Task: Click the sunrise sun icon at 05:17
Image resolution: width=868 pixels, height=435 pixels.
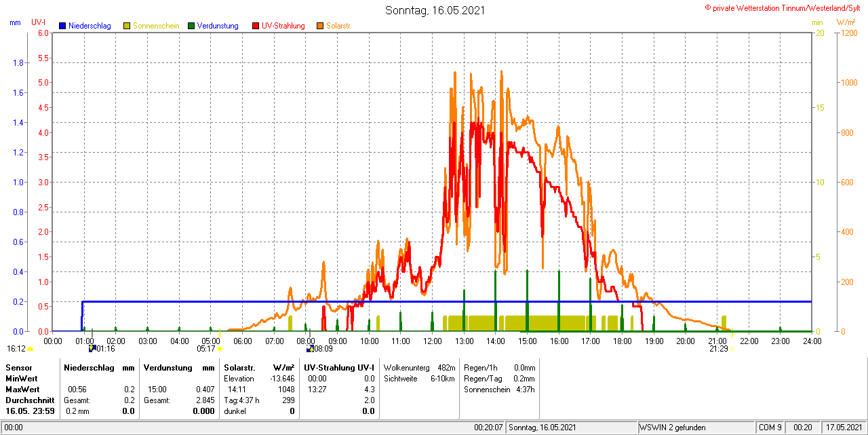Action: click(220, 349)
